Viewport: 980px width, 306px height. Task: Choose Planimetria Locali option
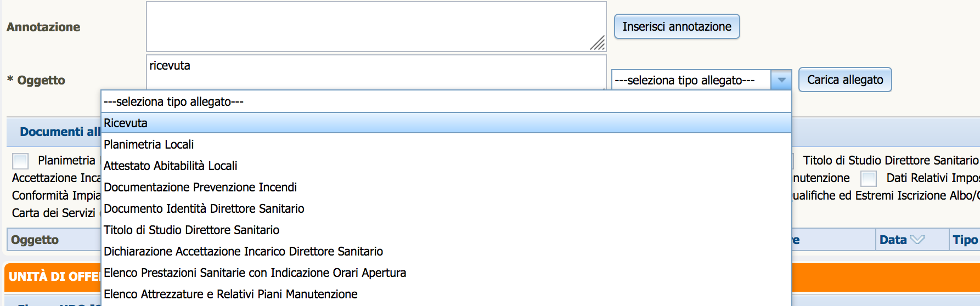tap(446, 144)
